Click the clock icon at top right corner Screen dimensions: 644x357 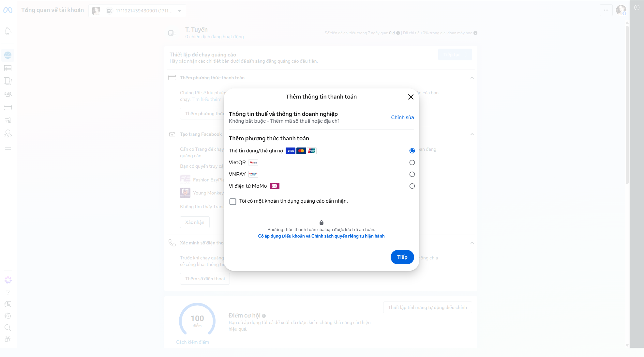637,8
